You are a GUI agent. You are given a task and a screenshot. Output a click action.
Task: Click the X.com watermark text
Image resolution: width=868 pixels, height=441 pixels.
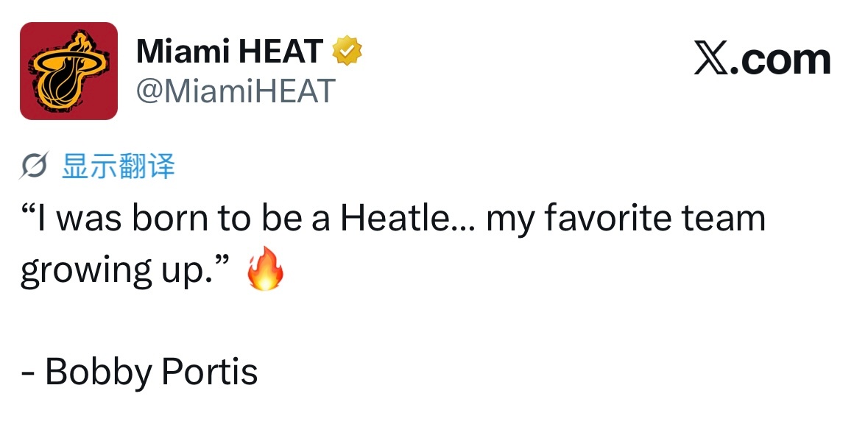pos(762,58)
